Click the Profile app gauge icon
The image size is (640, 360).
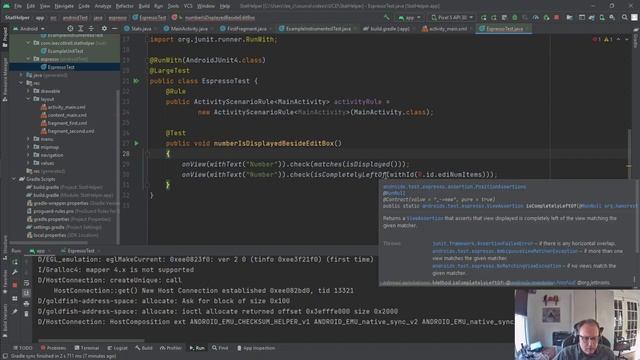pos(536,18)
